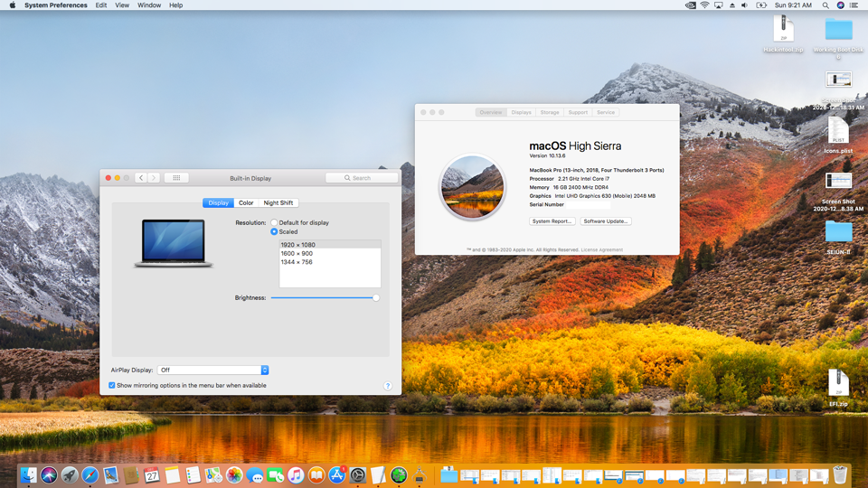Open iBooks orange book icon

316,474
